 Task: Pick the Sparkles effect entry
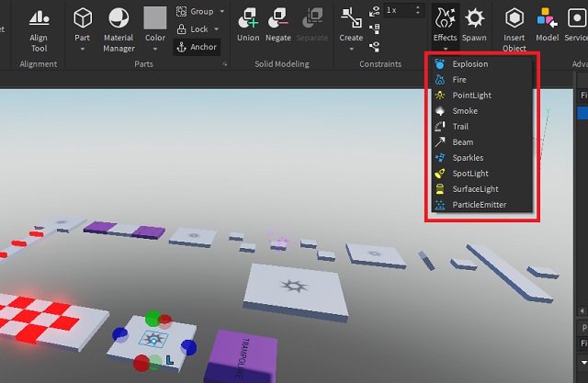click(468, 158)
